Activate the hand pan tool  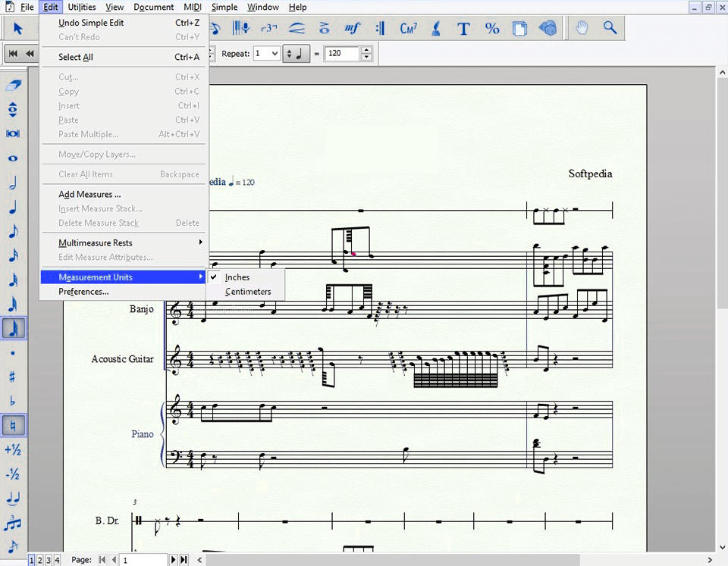click(582, 28)
